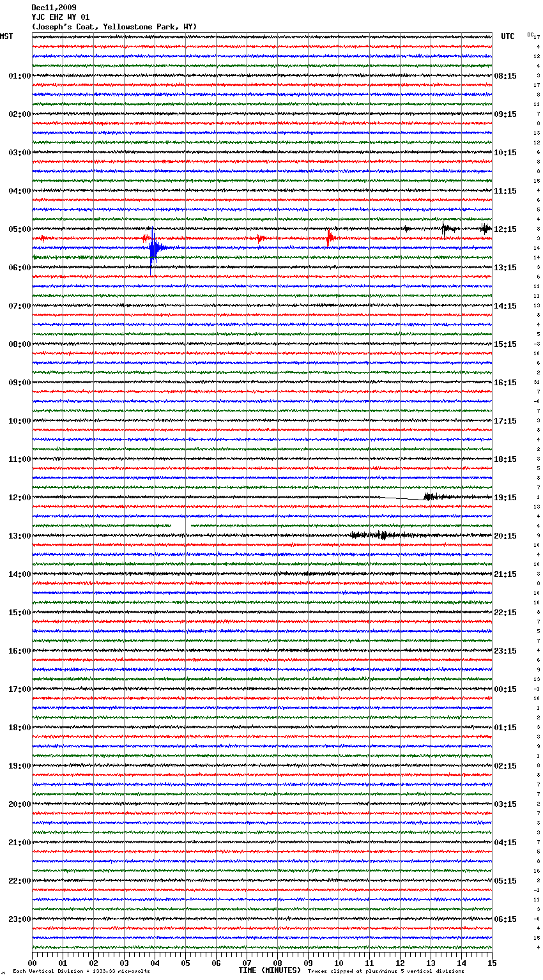Viewport: 543px width, 980px height.
Task: Click the 20:15 UTC time label
Action: 505,536
